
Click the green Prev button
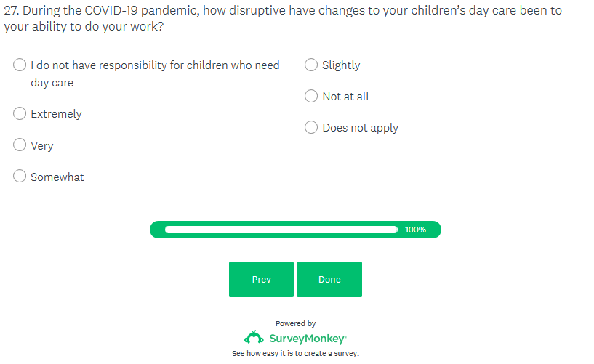(x=261, y=280)
